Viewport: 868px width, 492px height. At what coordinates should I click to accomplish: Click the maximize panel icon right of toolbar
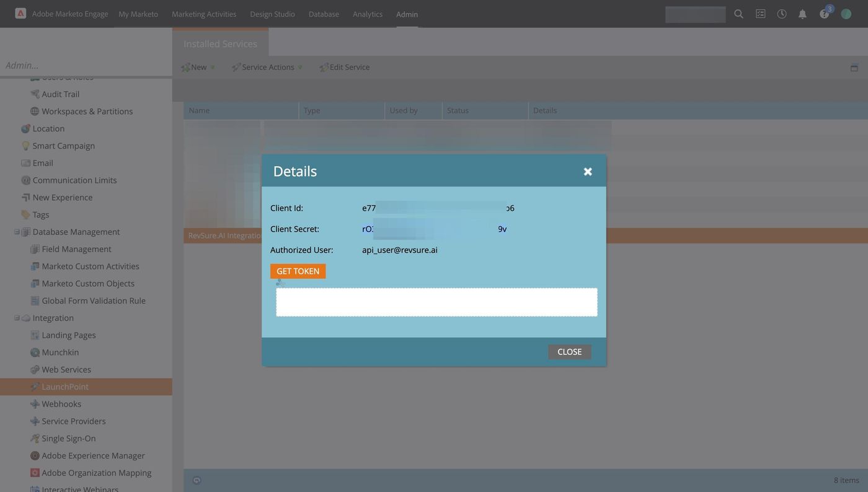(x=854, y=68)
